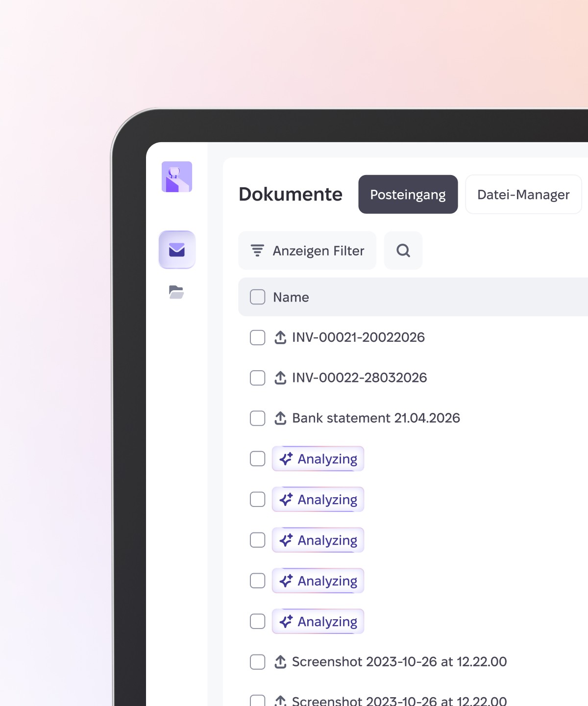Open document INV-00021-20022026

(359, 337)
